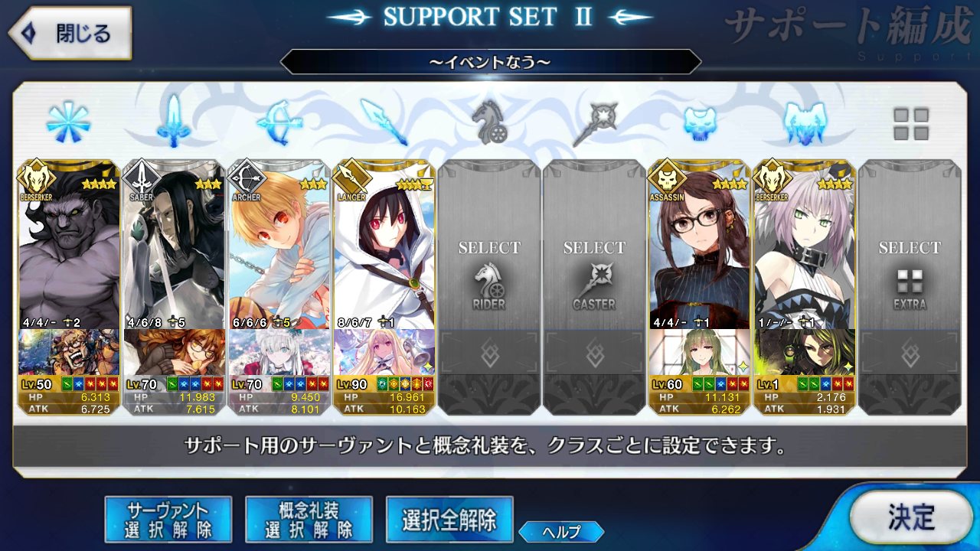Select the Saber class sword icon
980x551 pixels.
(x=174, y=122)
